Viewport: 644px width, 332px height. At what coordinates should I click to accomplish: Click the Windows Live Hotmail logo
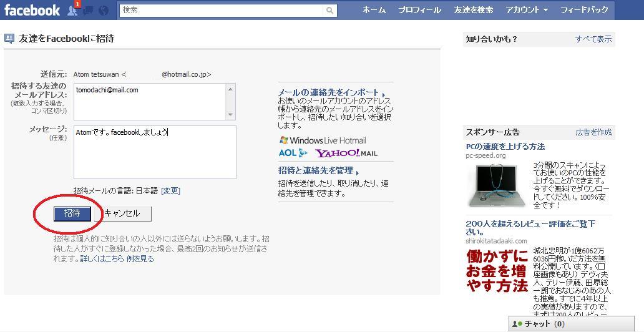tap(323, 140)
